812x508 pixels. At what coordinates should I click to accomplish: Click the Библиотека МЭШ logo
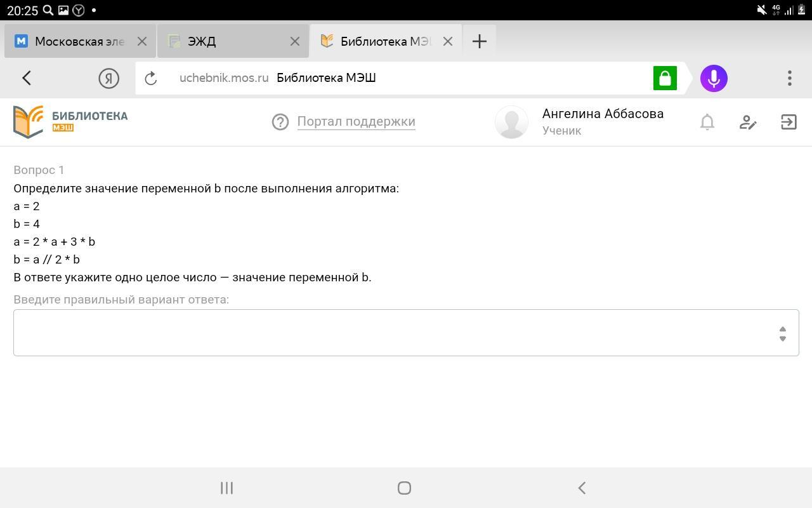(x=70, y=121)
